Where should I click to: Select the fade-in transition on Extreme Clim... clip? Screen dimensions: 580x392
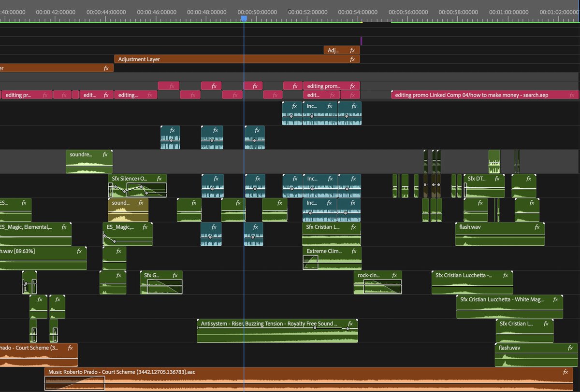point(310,262)
